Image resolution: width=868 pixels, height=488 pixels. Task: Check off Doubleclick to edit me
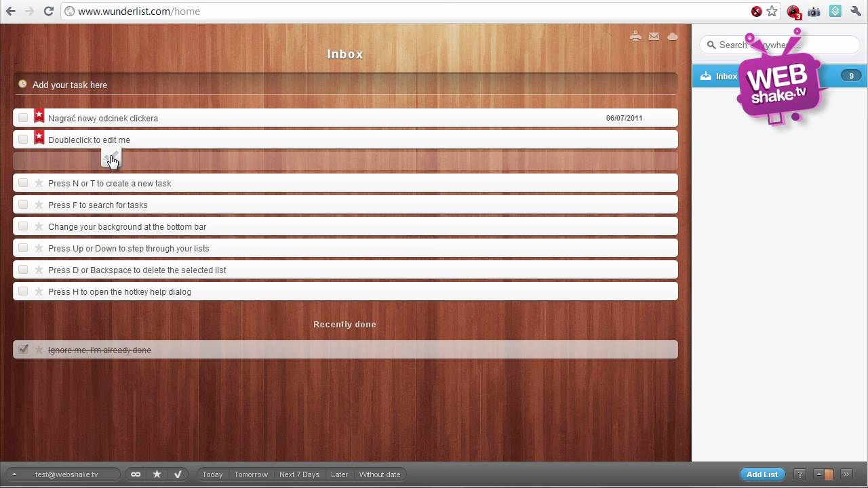coord(23,139)
